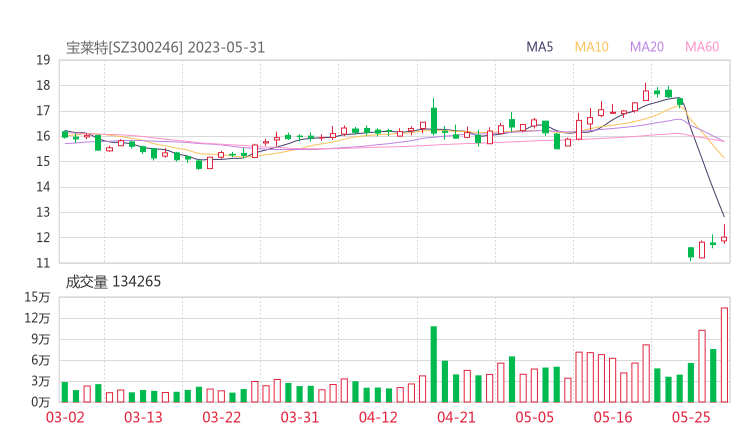740x440 pixels.
Task: Click the MA20 legend label
Action: [x=647, y=47]
